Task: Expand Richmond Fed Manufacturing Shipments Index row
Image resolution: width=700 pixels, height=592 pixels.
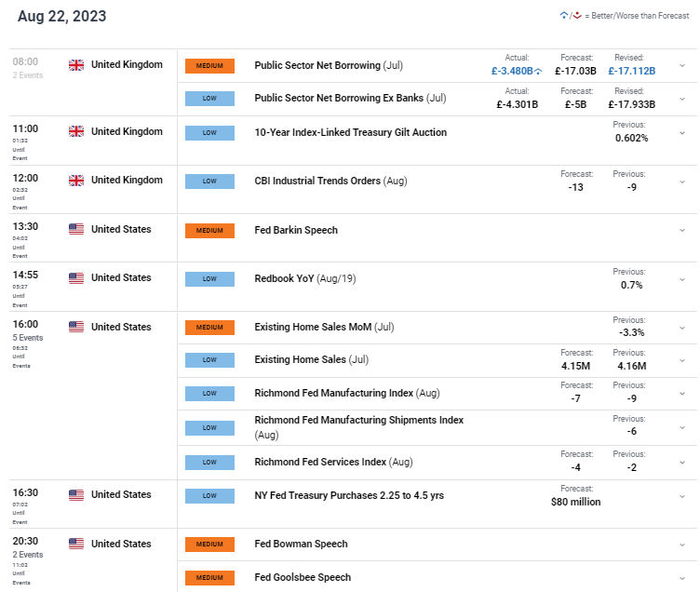Action: 682,427
